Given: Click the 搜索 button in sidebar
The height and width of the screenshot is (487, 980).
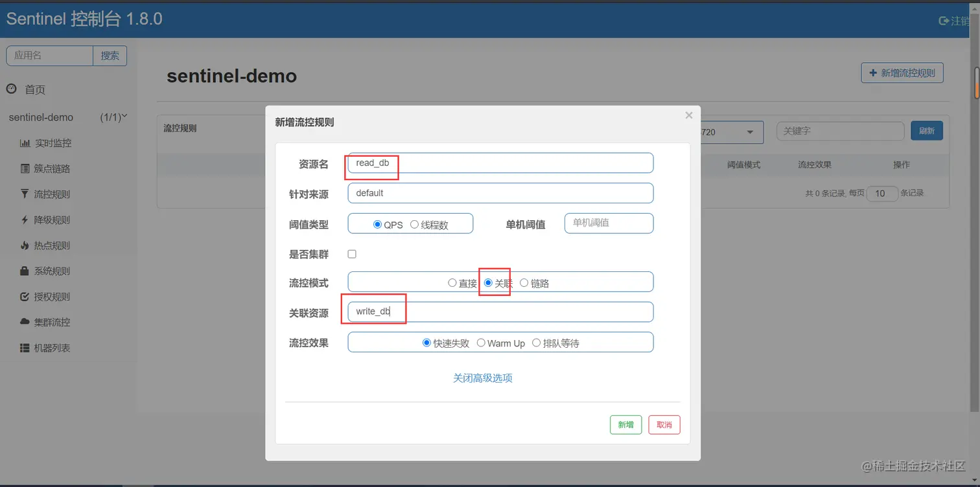Looking at the screenshot, I should pyautogui.click(x=110, y=56).
